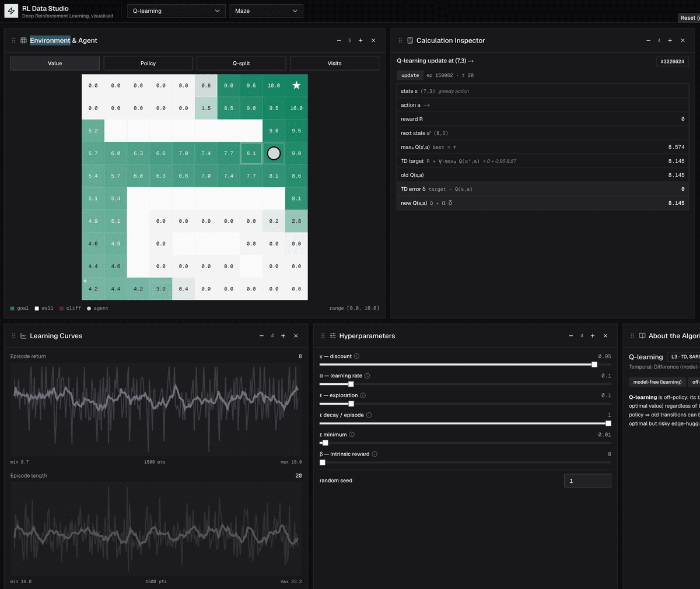The width and height of the screenshot is (700, 589).
Task: Grab the Environment & Agent panel drag handle
Action: tap(14, 41)
